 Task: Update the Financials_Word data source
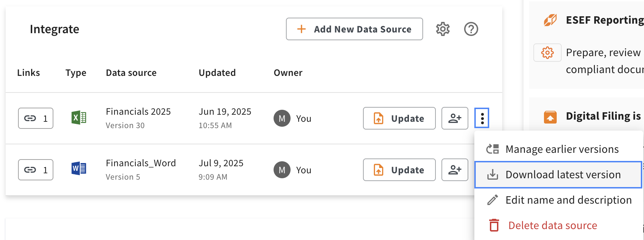[399, 170]
